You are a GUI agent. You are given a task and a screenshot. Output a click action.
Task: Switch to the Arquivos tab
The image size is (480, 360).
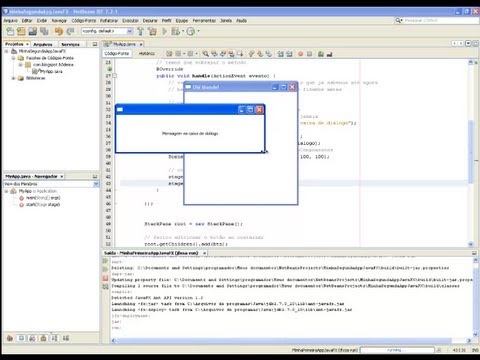point(43,44)
